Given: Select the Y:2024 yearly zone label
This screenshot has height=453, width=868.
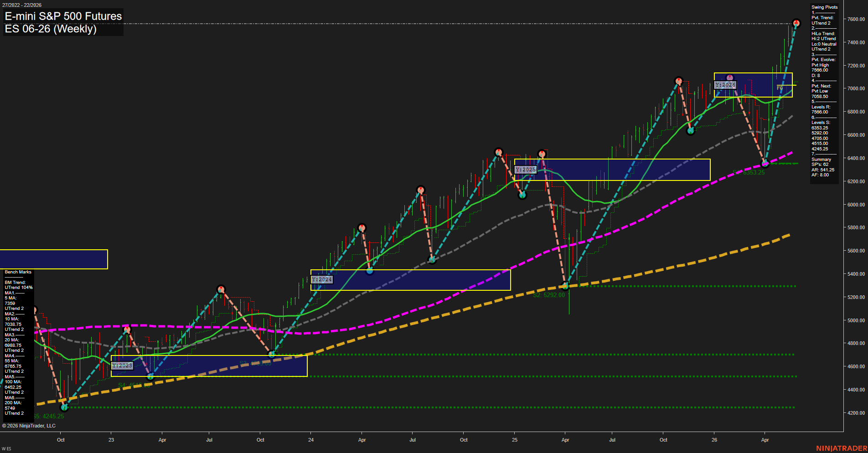Looking at the screenshot, I should coord(322,279).
